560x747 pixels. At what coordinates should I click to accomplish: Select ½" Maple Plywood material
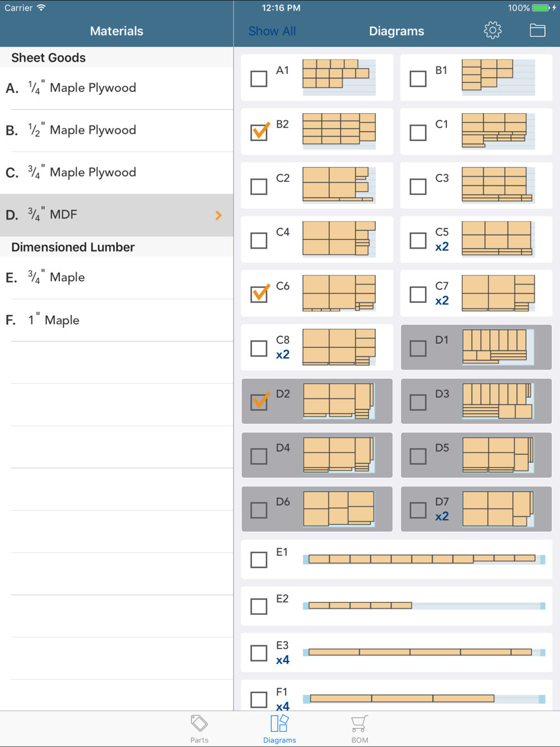point(116,130)
